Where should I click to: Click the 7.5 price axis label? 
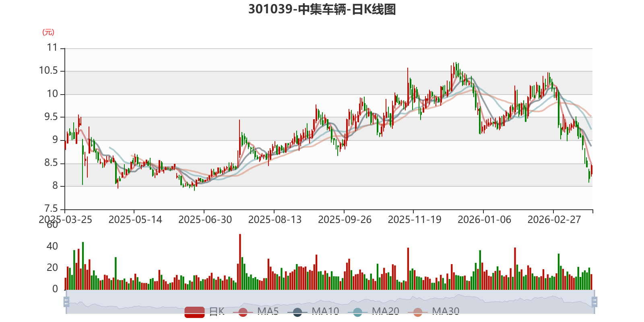[x=51, y=209]
